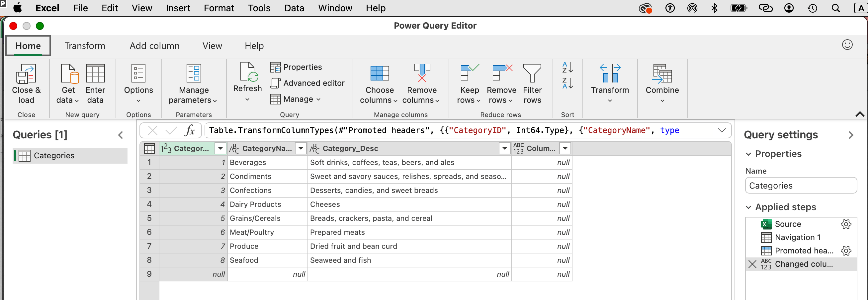
Task: Collapse the ribbon
Action: point(860,114)
